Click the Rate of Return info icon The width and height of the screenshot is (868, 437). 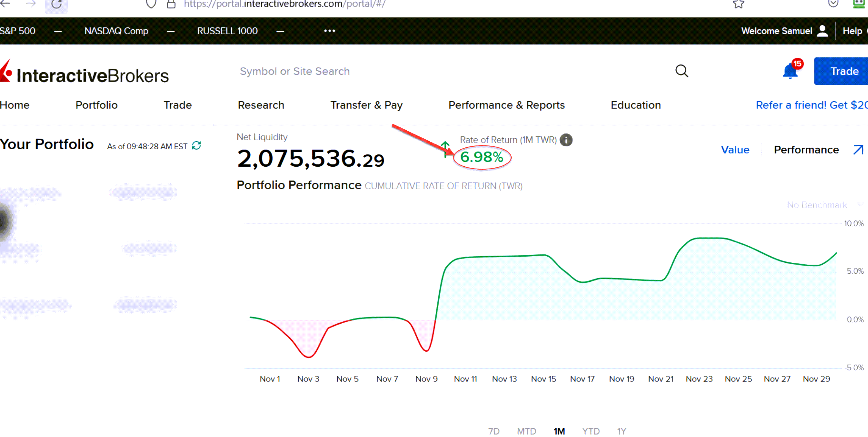click(566, 140)
